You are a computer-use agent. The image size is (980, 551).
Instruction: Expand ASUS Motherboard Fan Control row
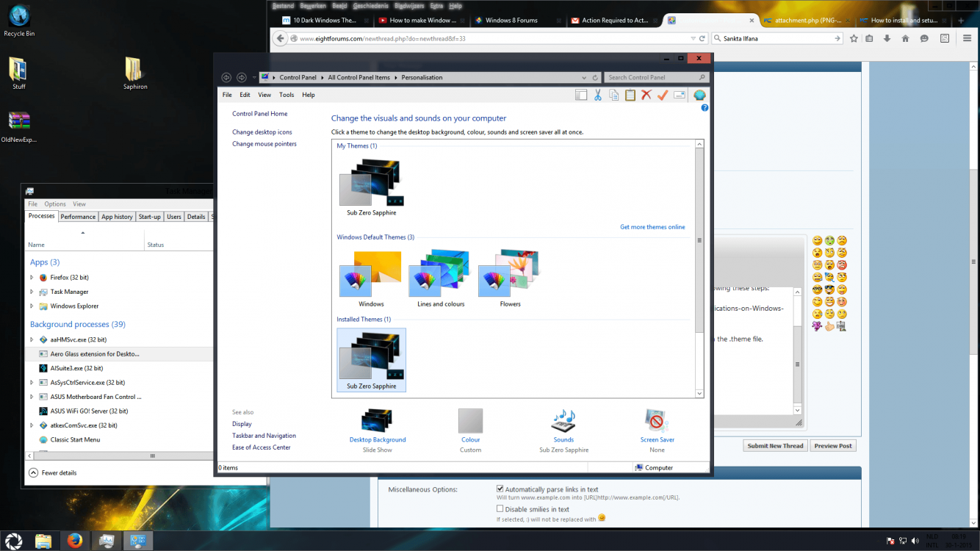point(32,397)
